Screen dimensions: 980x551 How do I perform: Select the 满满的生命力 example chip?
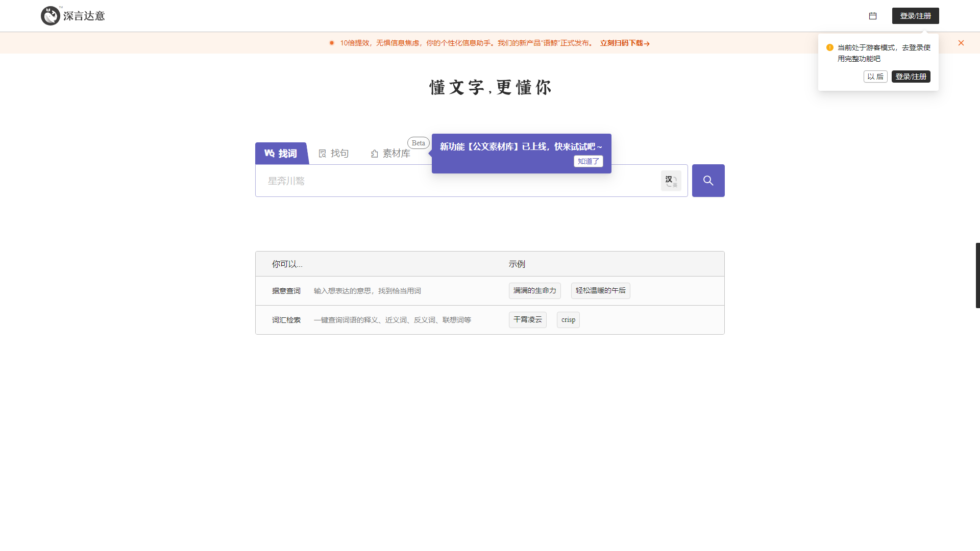(x=534, y=290)
